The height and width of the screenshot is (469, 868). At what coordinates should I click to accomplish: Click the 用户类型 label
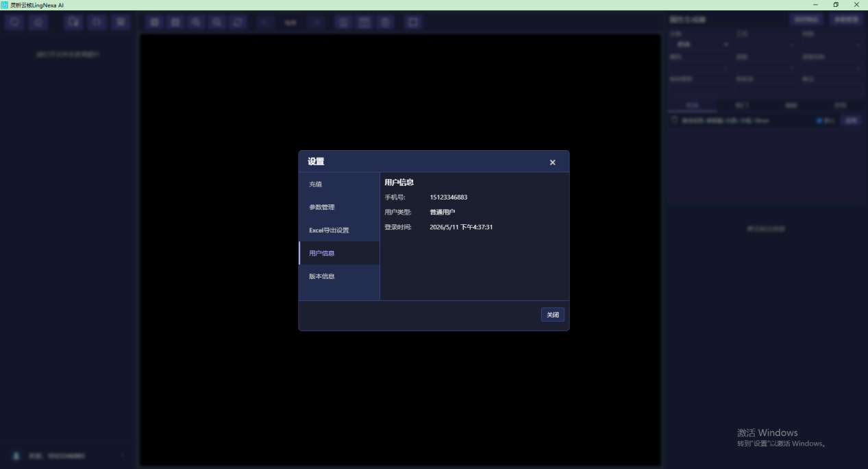pyautogui.click(x=398, y=213)
